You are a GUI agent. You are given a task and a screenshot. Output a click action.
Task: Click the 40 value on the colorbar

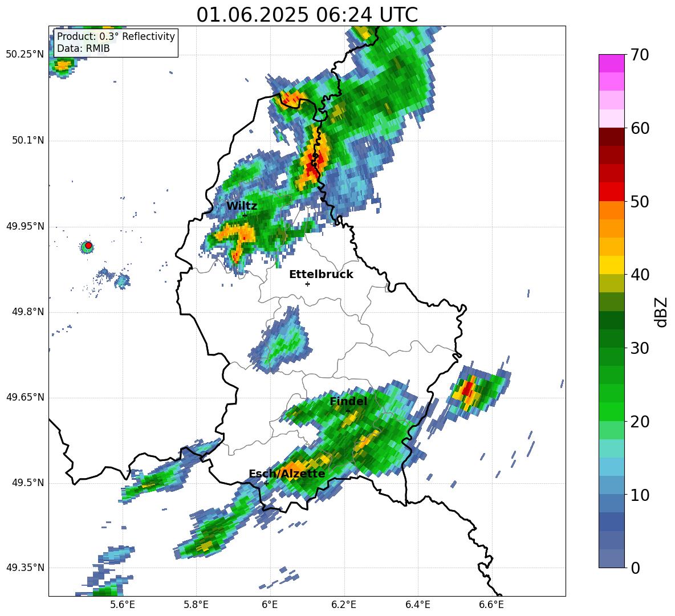pos(640,275)
